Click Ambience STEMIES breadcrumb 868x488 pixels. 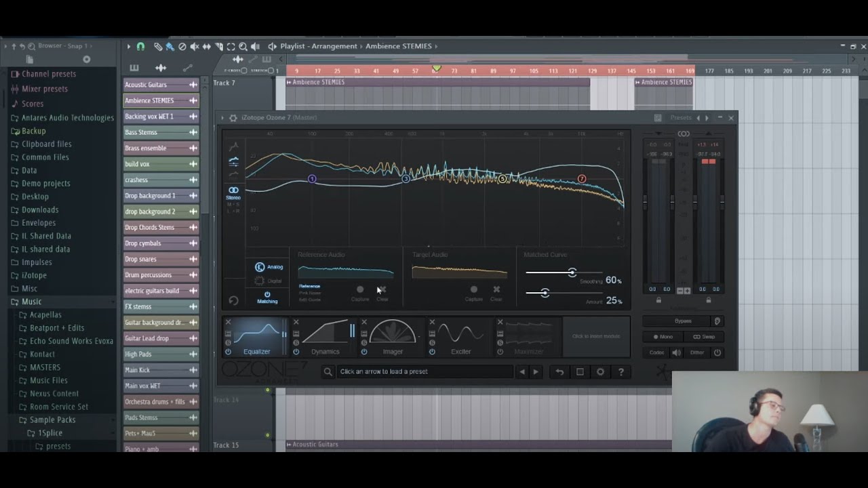coord(399,46)
